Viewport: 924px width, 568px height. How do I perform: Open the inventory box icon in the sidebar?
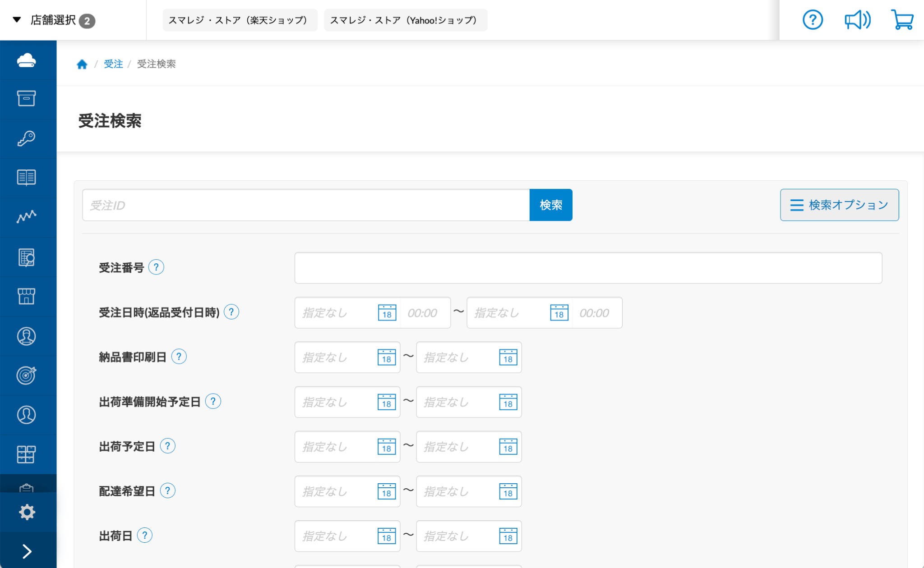28,99
